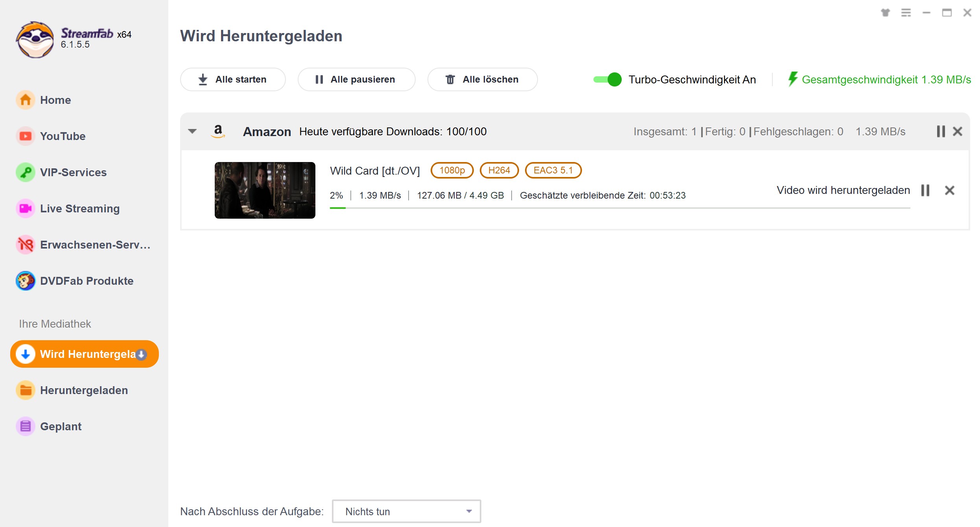Screen dimensions: 980x527
Task: Click Alle starten button
Action: click(x=233, y=79)
